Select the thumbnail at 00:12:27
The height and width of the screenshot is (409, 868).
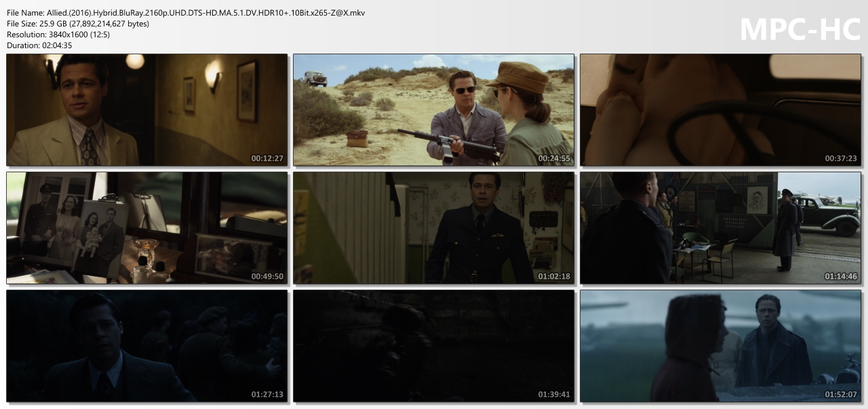(x=147, y=110)
